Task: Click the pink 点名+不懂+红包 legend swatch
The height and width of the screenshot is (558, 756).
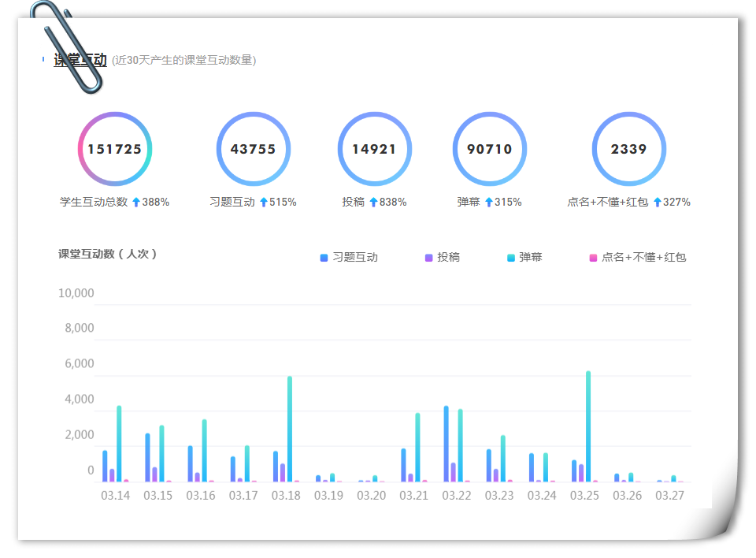Action: click(594, 258)
